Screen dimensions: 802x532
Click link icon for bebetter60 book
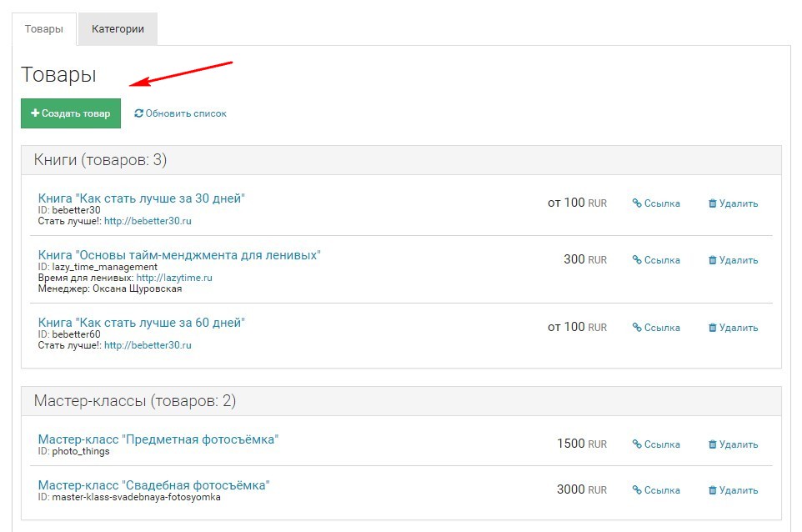tap(637, 328)
